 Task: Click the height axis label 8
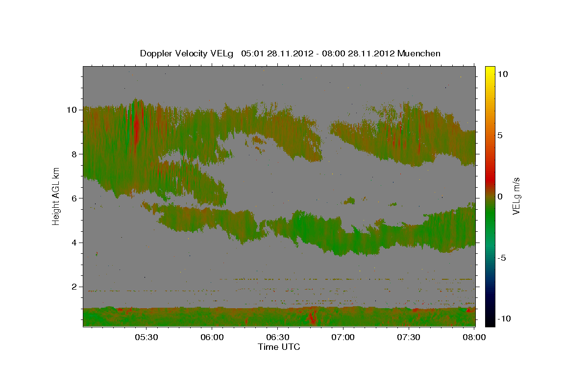pyautogui.click(x=74, y=154)
